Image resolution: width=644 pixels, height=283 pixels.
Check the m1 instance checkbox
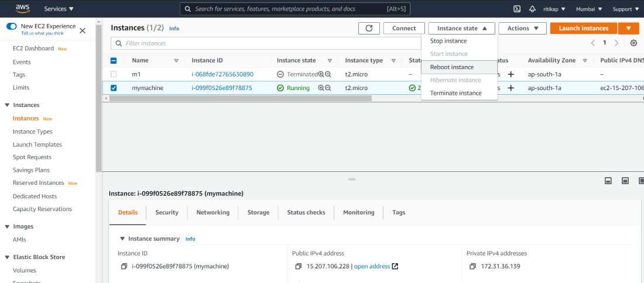coord(114,75)
